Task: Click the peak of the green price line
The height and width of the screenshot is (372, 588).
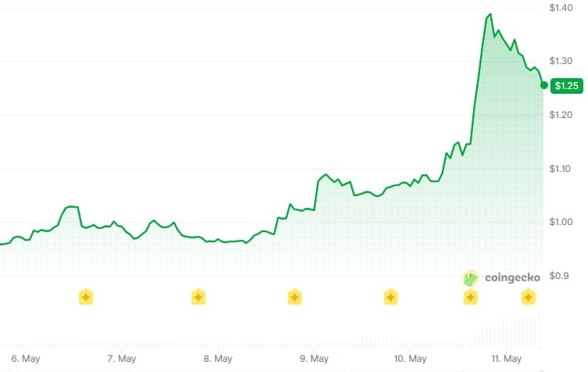Action: click(x=490, y=15)
